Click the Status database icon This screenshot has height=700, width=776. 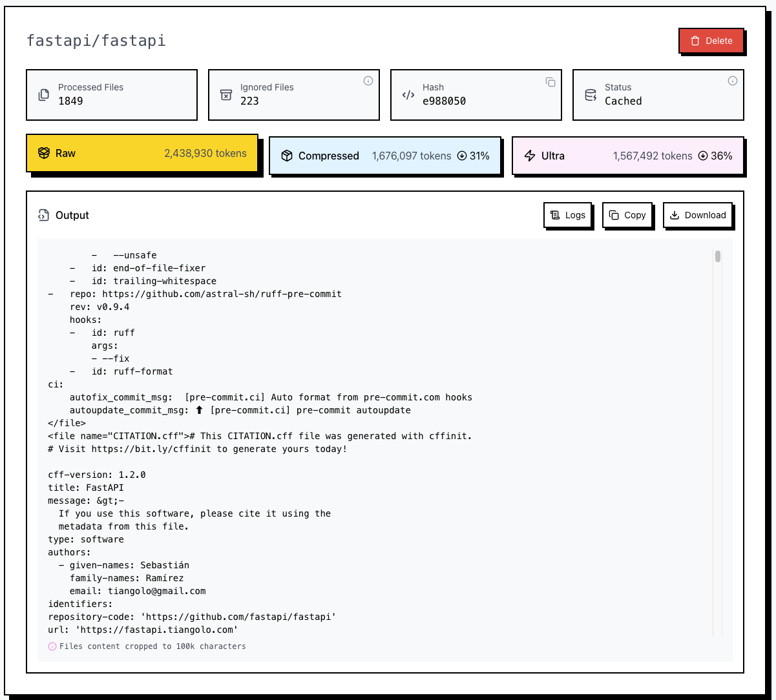(591, 95)
